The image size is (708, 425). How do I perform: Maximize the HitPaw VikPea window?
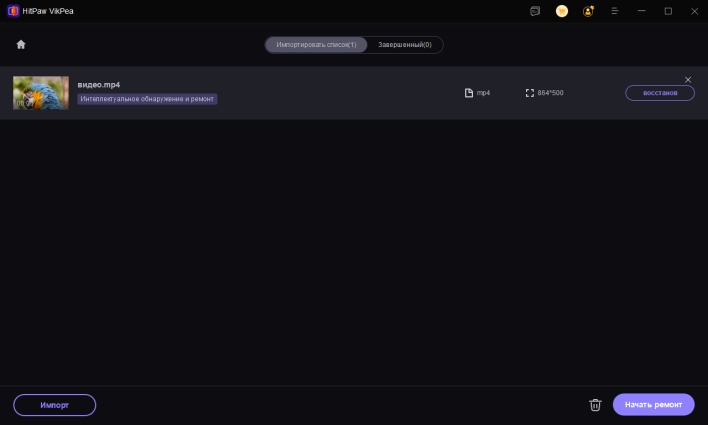pyautogui.click(x=668, y=11)
